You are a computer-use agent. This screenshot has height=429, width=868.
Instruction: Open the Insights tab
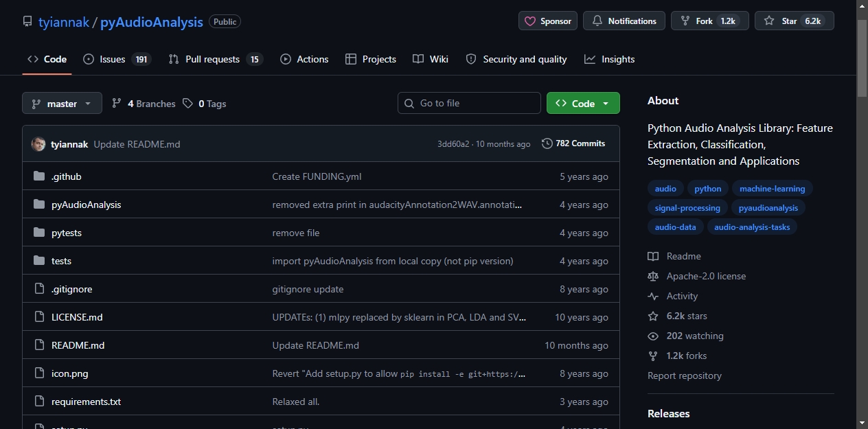click(x=609, y=59)
